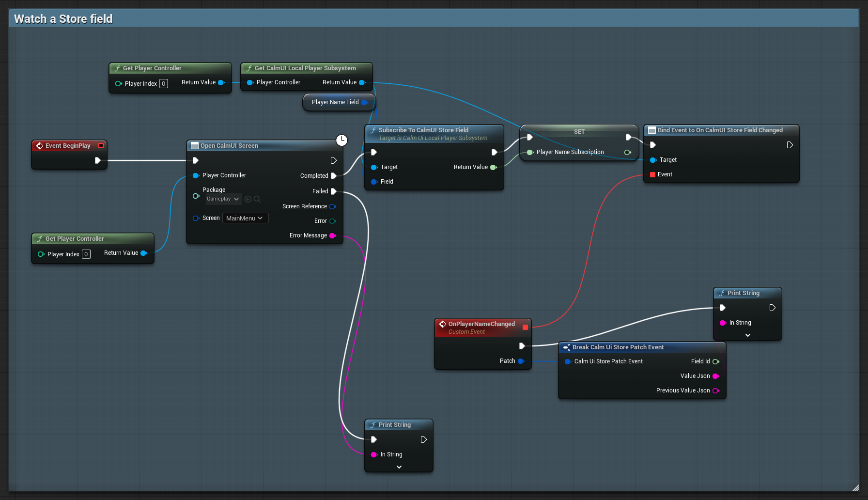The height and width of the screenshot is (500, 868).
Task: Select Bind Event to On CalmUI Store Field Changed title
Action: [720, 130]
